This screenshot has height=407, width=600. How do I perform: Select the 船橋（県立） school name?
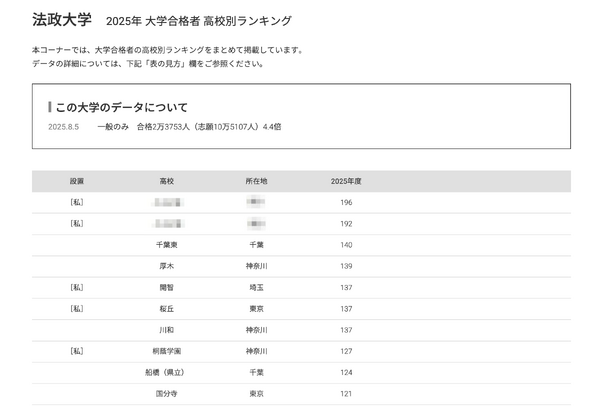click(x=167, y=373)
